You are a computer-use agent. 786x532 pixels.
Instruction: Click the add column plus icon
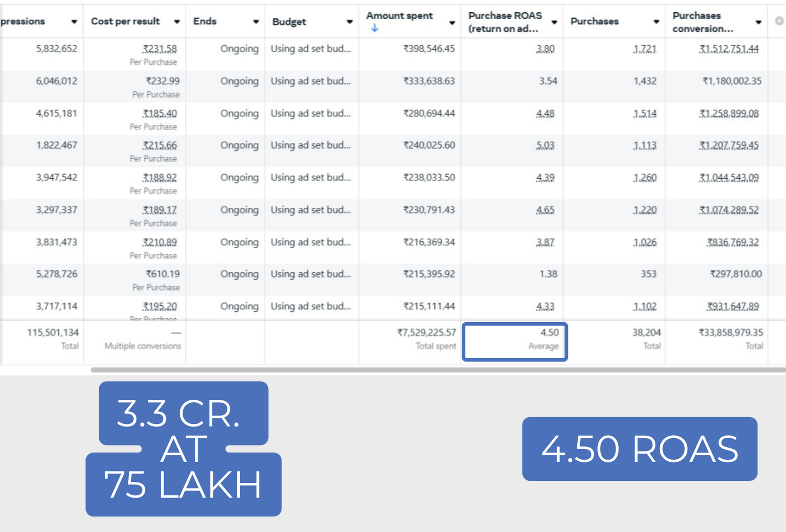779,21
